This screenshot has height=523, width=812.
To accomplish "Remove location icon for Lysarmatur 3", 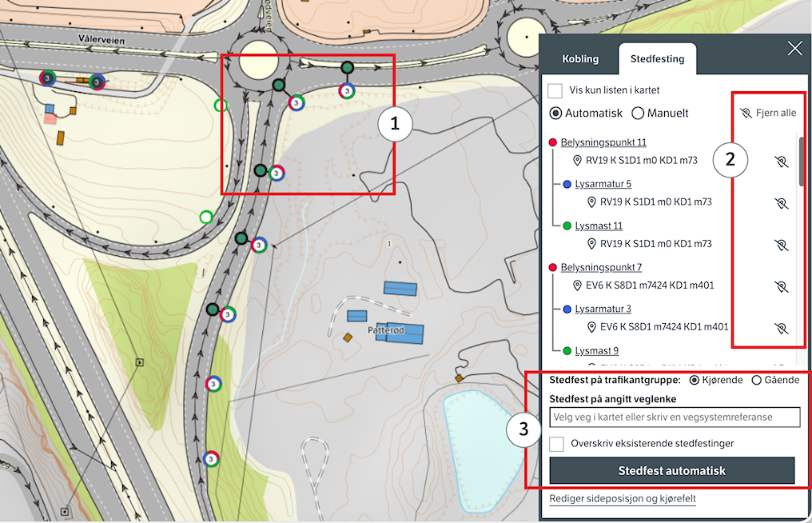I will 781,328.
